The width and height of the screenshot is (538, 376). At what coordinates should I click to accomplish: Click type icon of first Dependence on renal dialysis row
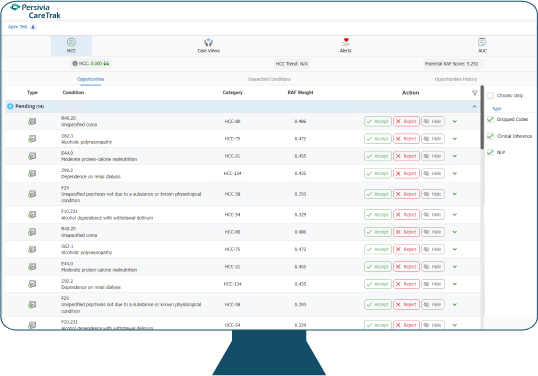click(32, 174)
